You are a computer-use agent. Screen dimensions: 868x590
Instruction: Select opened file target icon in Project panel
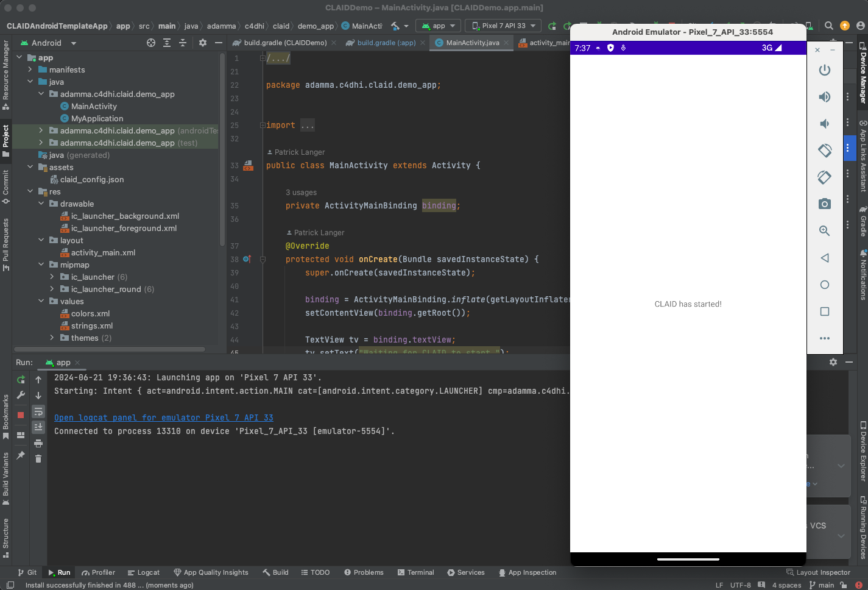tap(151, 43)
